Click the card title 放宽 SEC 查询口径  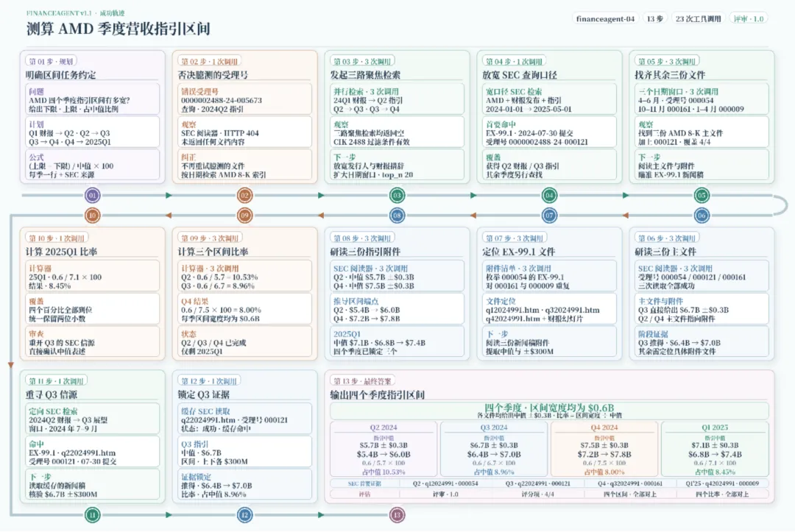point(520,75)
